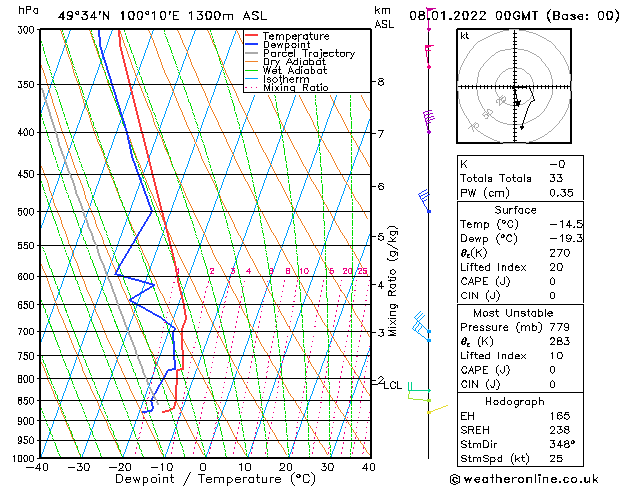Click the gray Parcel Trajectory legend swatch
629x486 pixels.
(x=251, y=53)
